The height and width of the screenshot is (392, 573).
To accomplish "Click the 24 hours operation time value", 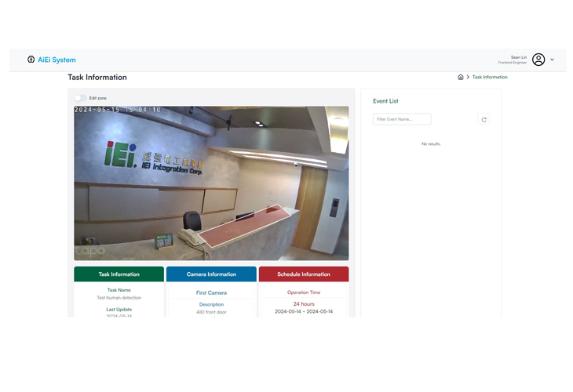I will [x=304, y=303].
